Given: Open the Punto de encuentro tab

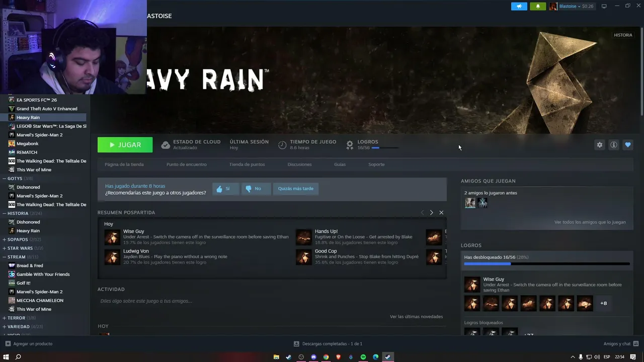Looking at the screenshot, I should pos(187,164).
